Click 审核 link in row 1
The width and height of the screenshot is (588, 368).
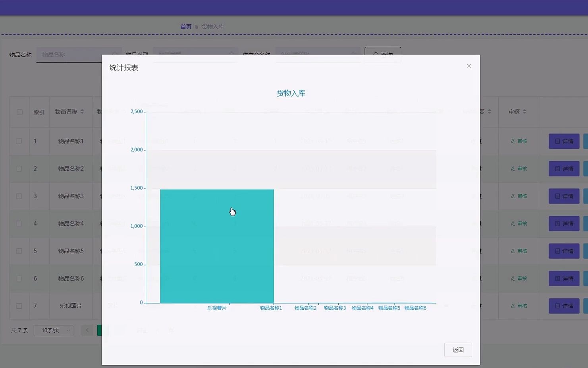519,141
